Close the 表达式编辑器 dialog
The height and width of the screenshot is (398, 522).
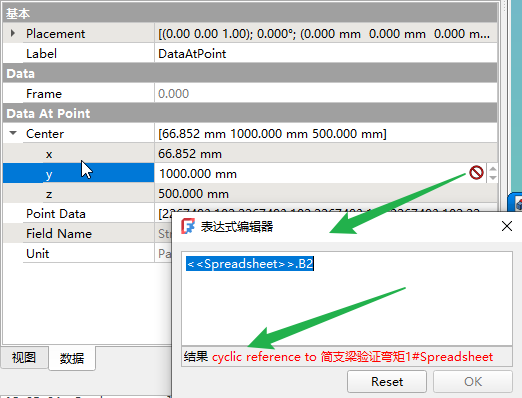click(x=507, y=226)
